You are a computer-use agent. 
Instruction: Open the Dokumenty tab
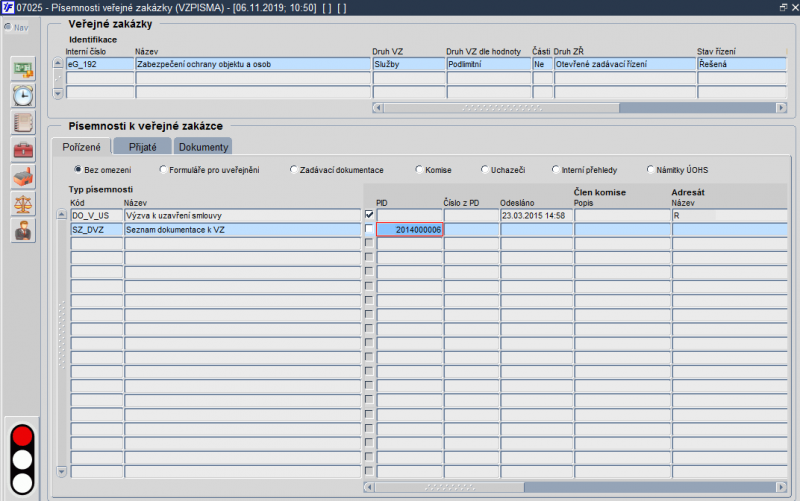tap(203, 147)
